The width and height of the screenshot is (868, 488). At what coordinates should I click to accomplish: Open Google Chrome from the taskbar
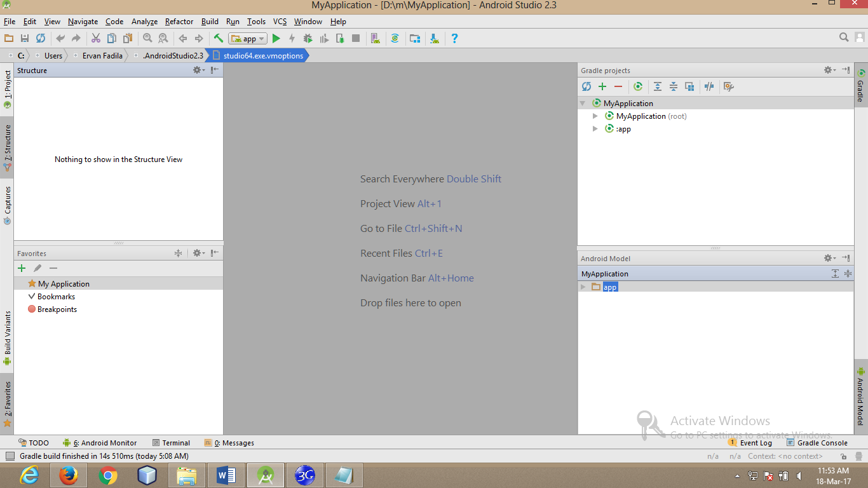click(109, 475)
